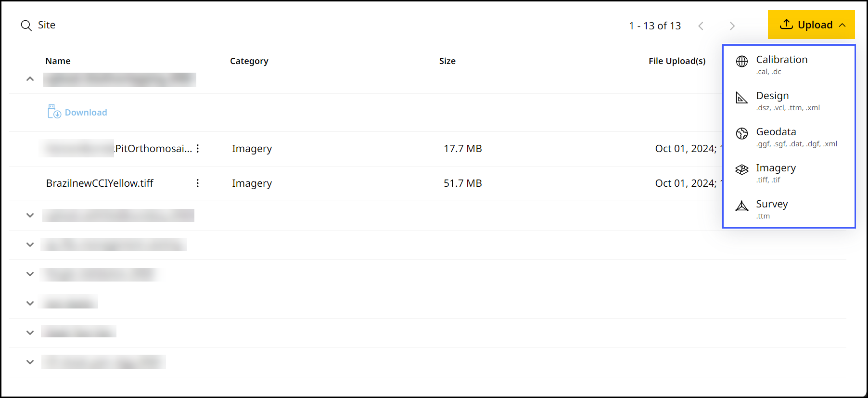Image resolution: width=868 pixels, height=398 pixels.
Task: Click the Upload arrow icon
Action: [x=786, y=24]
